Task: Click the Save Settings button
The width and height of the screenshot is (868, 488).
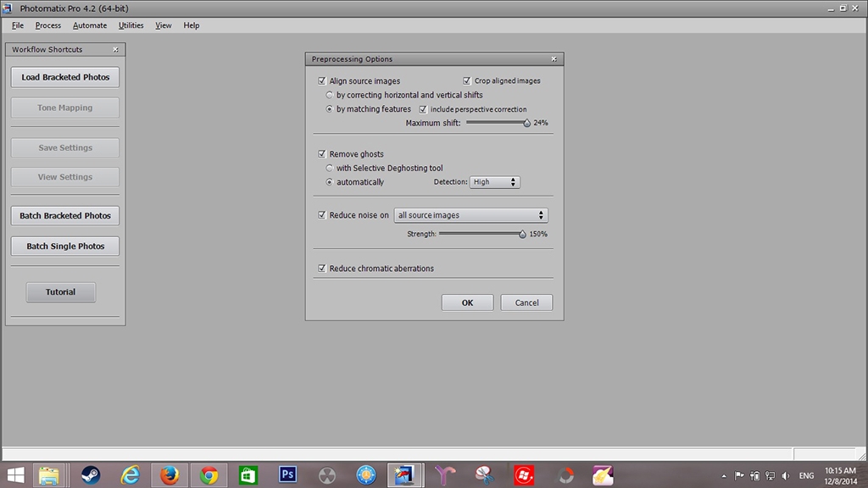Action: click(65, 147)
